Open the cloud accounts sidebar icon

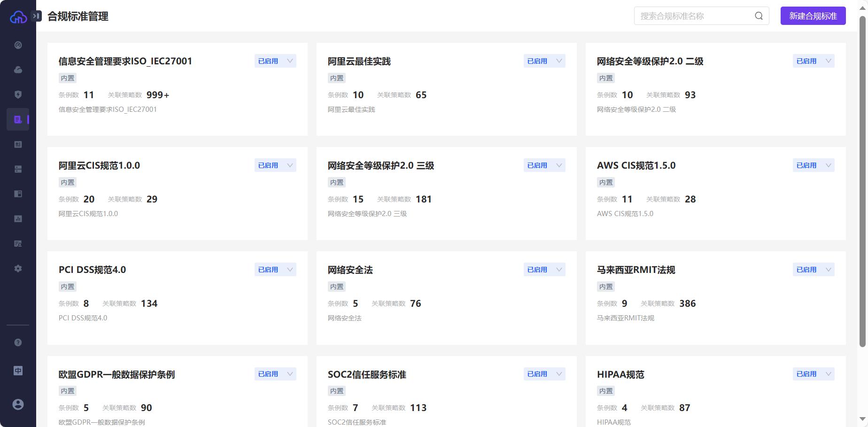click(x=18, y=70)
